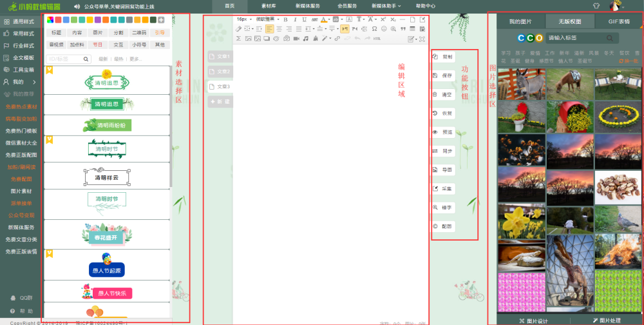
Task: Click the undo arrow in toolbar
Action: click(x=357, y=39)
